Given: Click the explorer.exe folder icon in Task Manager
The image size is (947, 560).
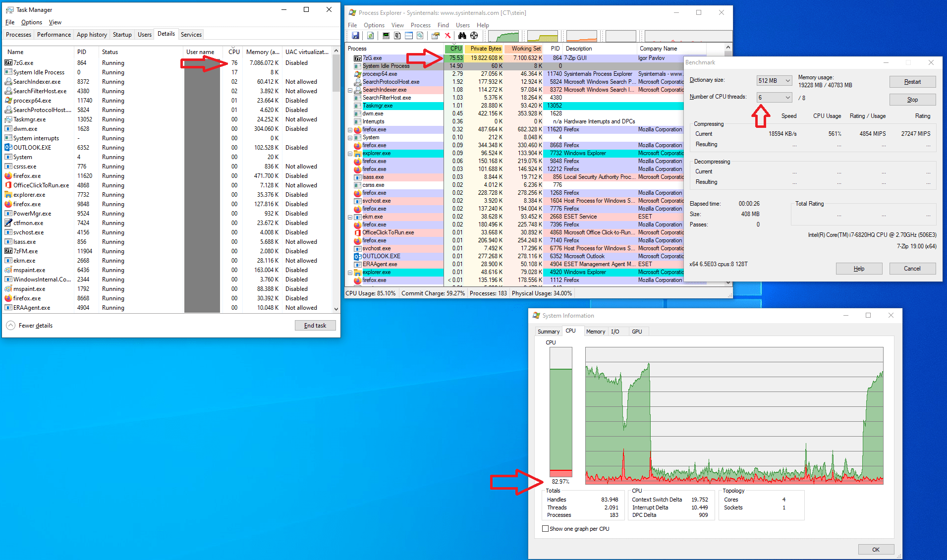Looking at the screenshot, I should click(x=8, y=195).
